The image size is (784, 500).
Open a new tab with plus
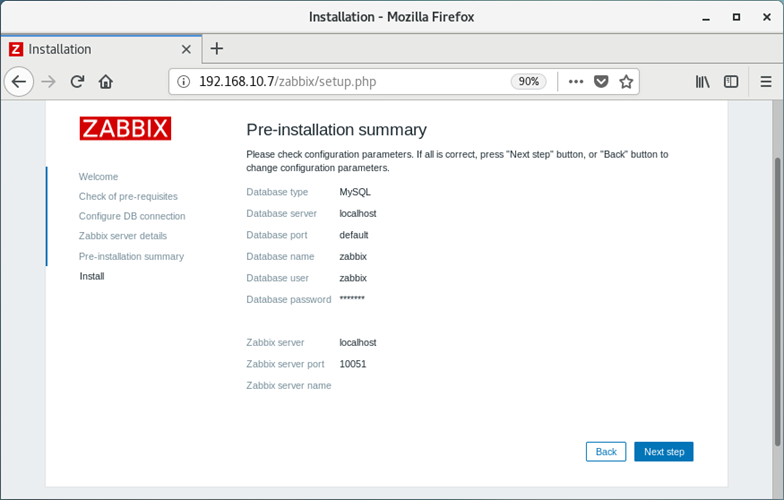(x=216, y=48)
